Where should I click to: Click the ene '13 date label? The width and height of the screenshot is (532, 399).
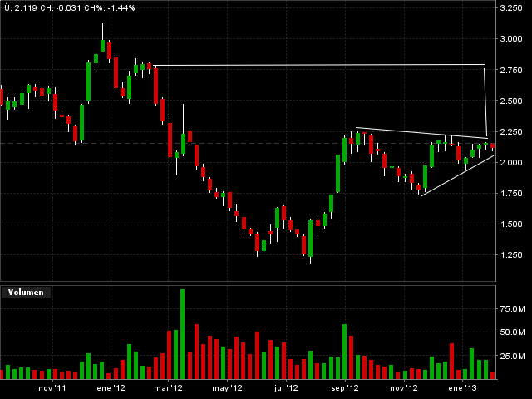coord(462,388)
